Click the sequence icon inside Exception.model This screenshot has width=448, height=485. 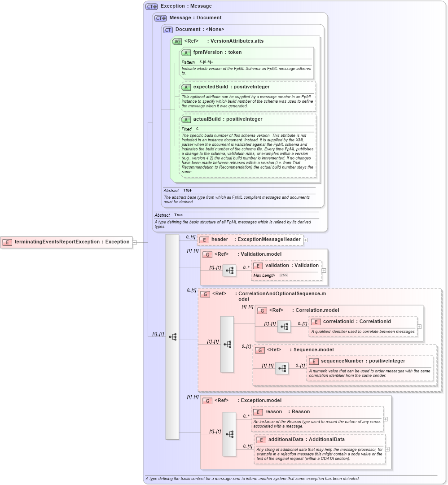pos(229,434)
